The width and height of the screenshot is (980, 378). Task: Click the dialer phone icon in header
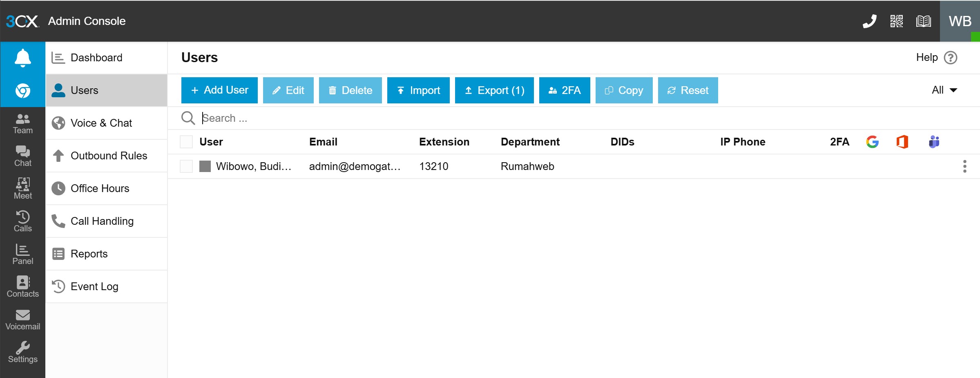pyautogui.click(x=869, y=21)
